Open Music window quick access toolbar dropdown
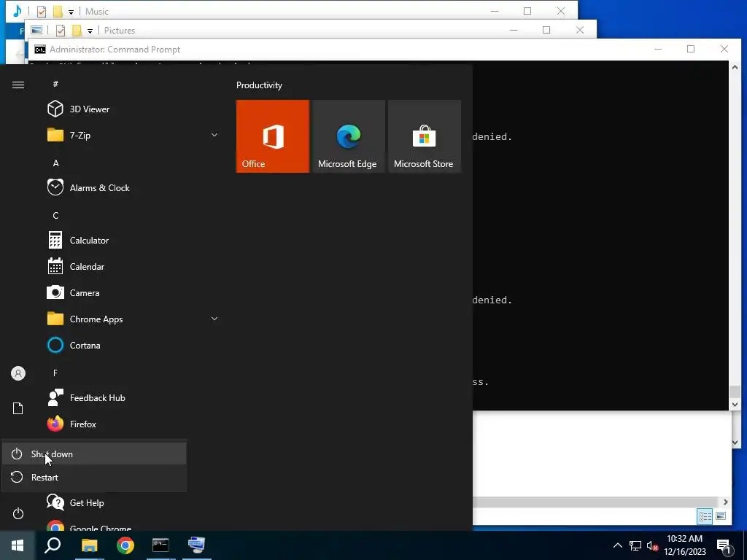 [71, 12]
